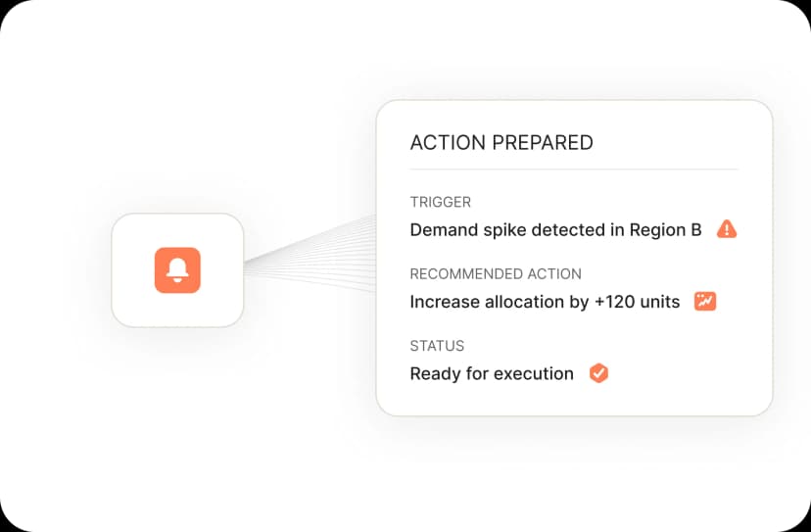The height and width of the screenshot is (532, 811).
Task: Click the divider line under "ACTION PREPARED"
Action: pos(573,169)
